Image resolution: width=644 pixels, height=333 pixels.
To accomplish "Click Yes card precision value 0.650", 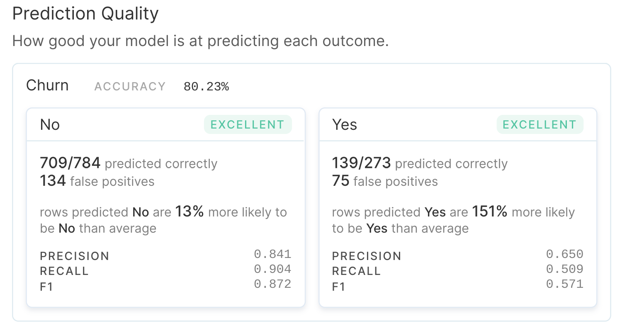I will [x=564, y=254].
